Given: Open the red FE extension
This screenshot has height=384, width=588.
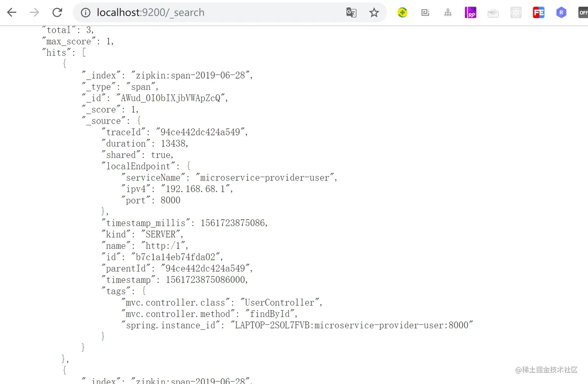Looking at the screenshot, I should point(539,12).
